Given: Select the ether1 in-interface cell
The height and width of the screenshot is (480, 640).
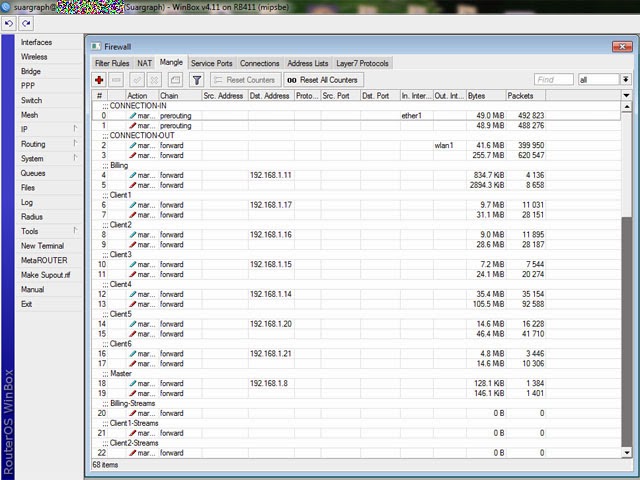Looking at the screenshot, I should click(416, 116).
